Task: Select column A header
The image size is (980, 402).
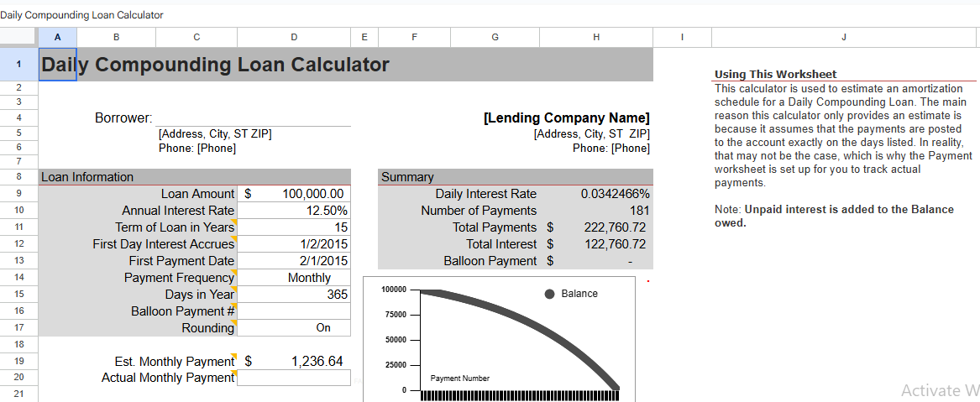Action: (x=57, y=38)
